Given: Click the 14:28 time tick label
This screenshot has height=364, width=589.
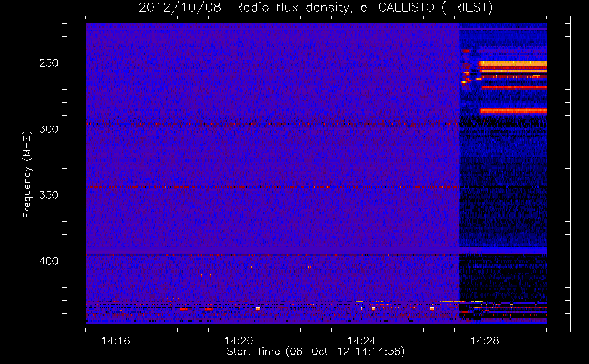Looking at the screenshot, I should tap(485, 341).
